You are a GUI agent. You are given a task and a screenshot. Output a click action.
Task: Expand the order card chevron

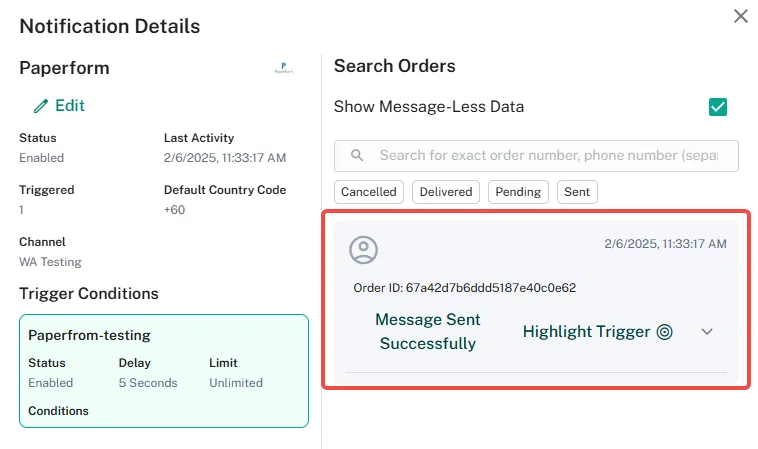pyautogui.click(x=707, y=332)
